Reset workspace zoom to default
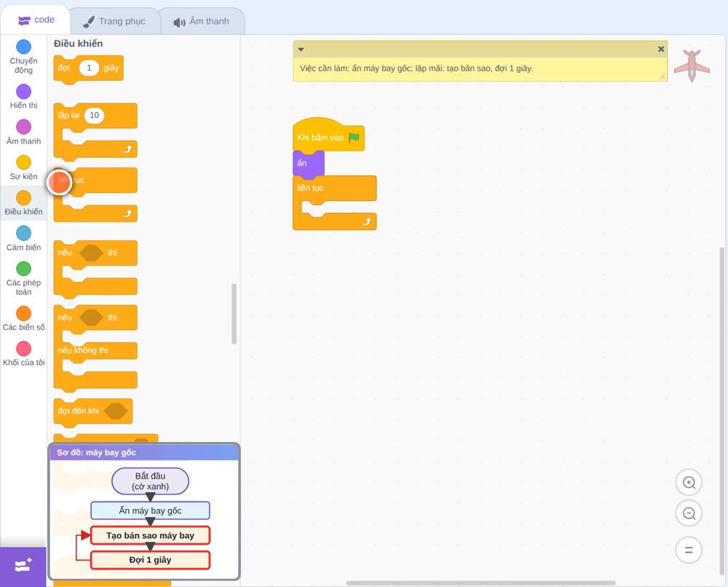 coord(689,550)
